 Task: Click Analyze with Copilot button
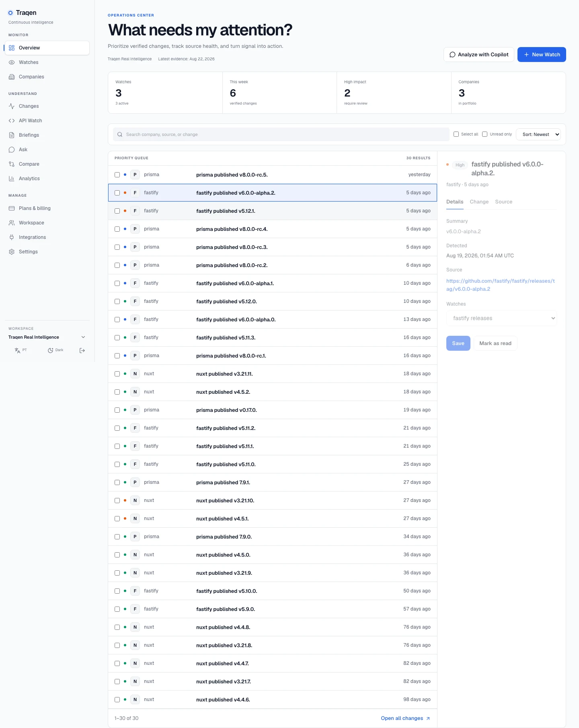(479, 55)
